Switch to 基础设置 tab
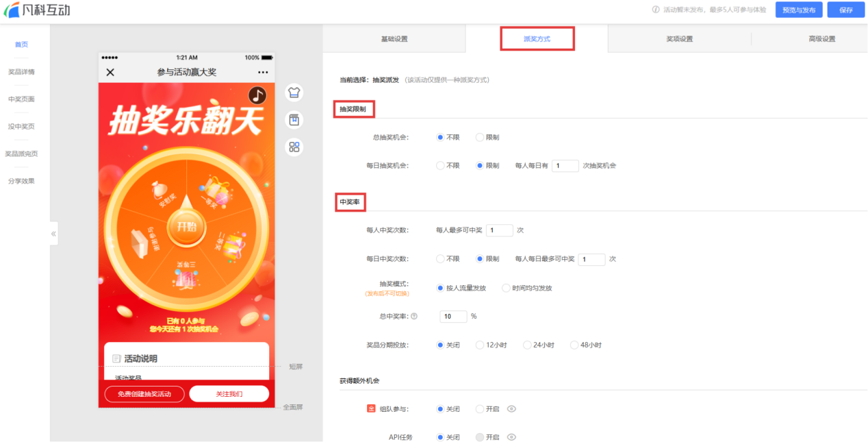Viewport: 868px width, 442px height. (x=394, y=39)
